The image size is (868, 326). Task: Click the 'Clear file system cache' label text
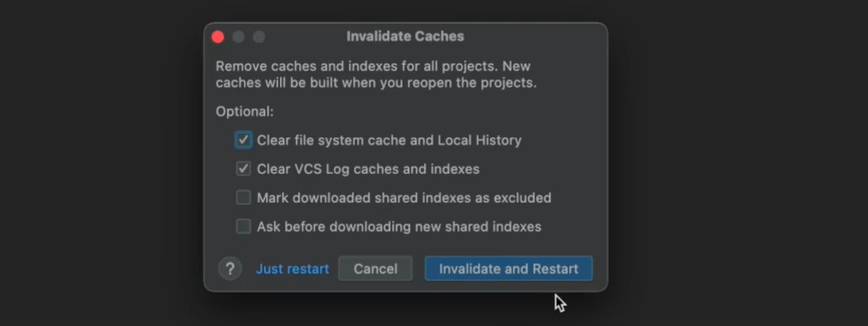tap(389, 141)
